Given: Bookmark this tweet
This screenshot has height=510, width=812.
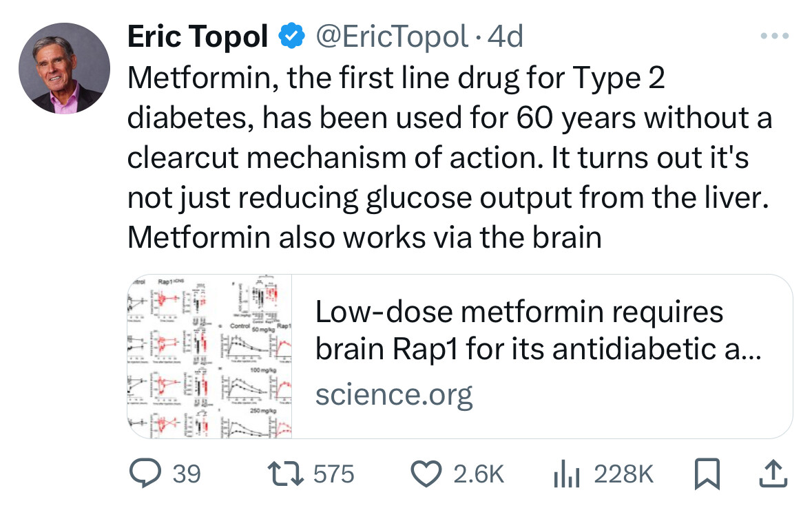Looking at the screenshot, I should (707, 474).
